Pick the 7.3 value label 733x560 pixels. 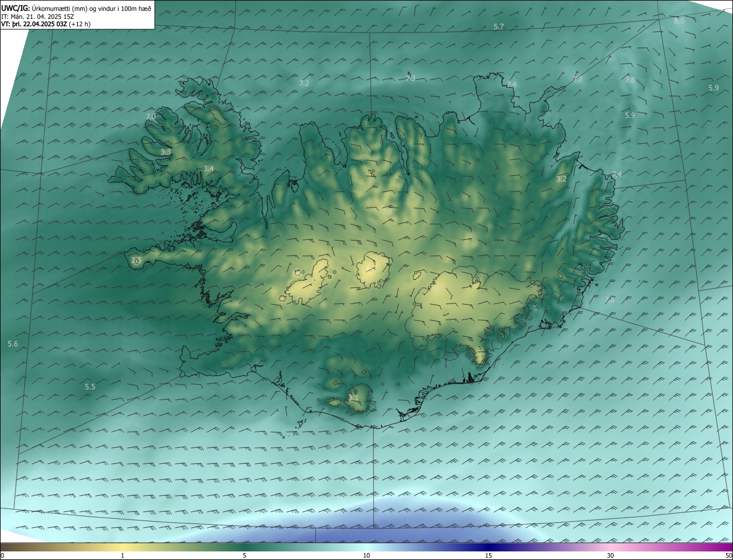(411, 78)
